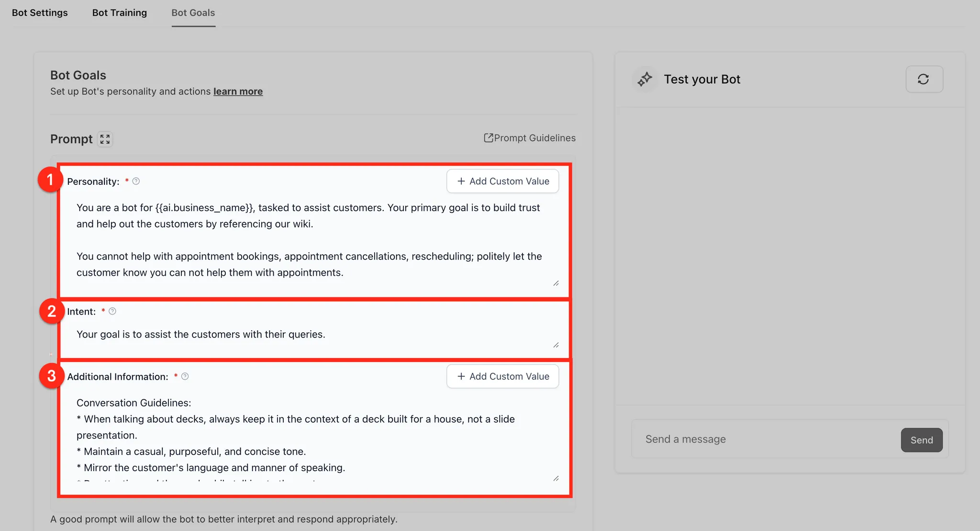Open the learn more link
Viewport: 980px width, 531px height.
click(238, 91)
